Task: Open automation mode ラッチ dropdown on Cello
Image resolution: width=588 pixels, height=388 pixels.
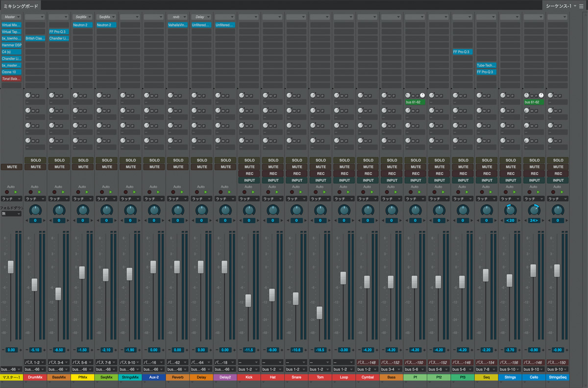Action: coord(535,199)
